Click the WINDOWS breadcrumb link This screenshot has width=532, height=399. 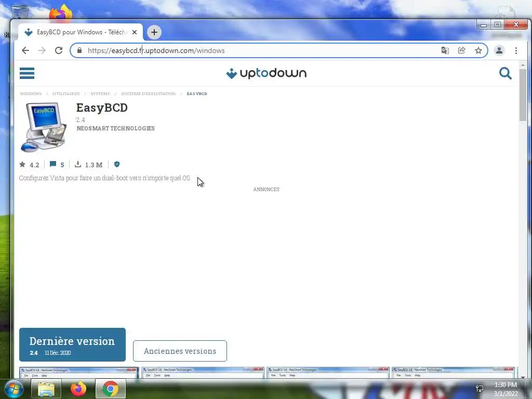(x=31, y=94)
